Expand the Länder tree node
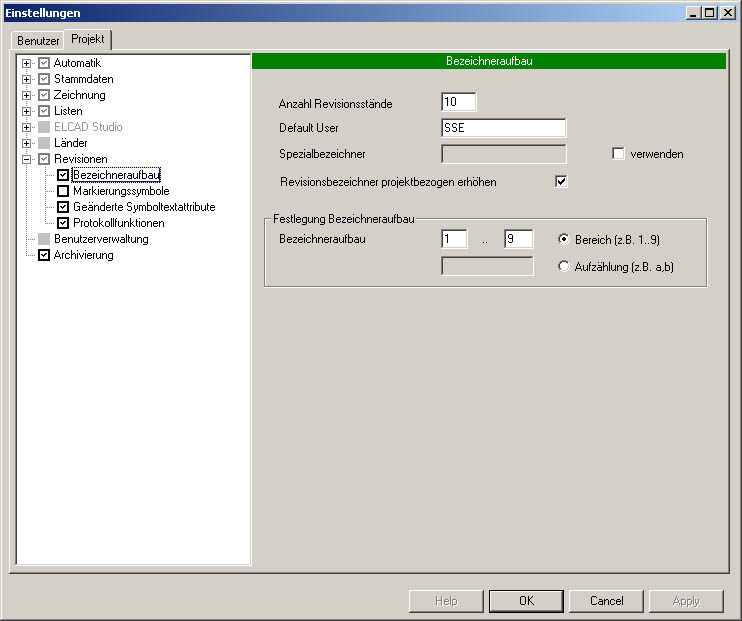 [x=26, y=143]
